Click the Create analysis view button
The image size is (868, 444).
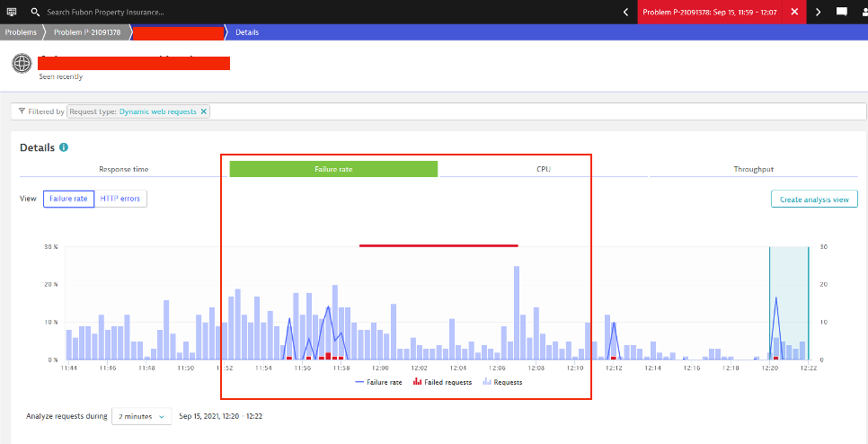[814, 200]
